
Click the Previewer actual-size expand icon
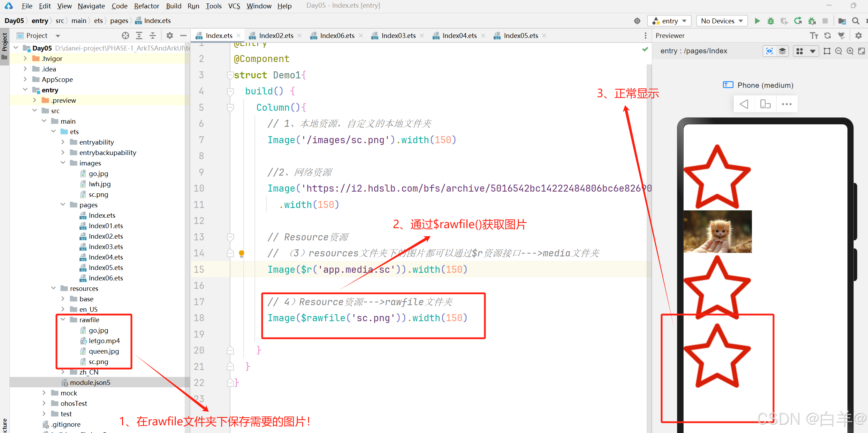(x=861, y=51)
